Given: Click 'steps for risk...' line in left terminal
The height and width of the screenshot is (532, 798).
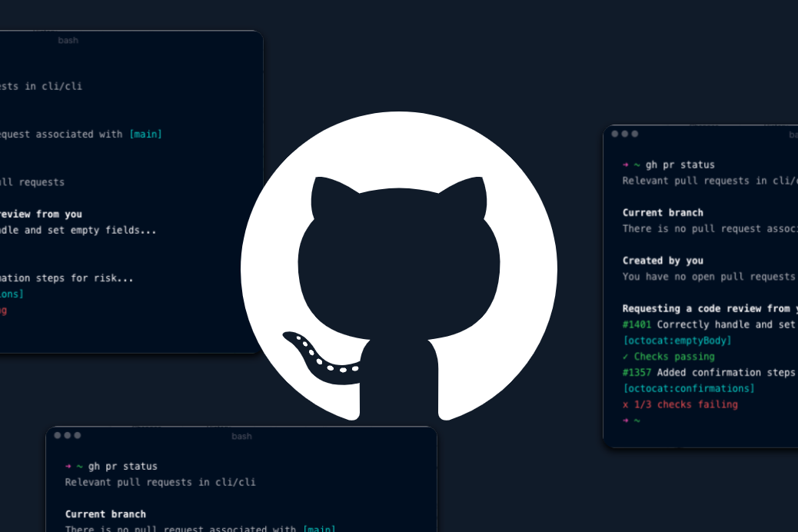Looking at the screenshot, I should pyautogui.click(x=85, y=278).
